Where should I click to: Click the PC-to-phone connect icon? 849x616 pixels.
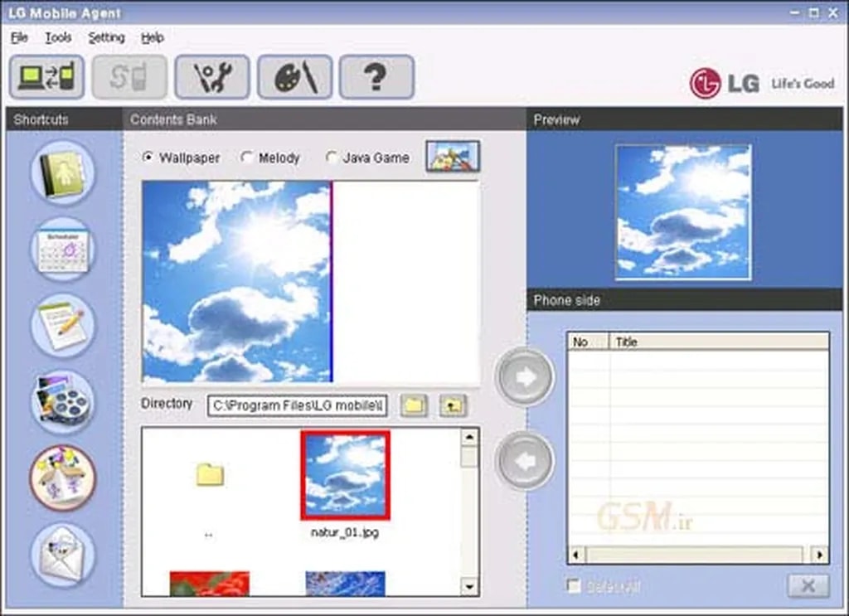pyautogui.click(x=46, y=75)
